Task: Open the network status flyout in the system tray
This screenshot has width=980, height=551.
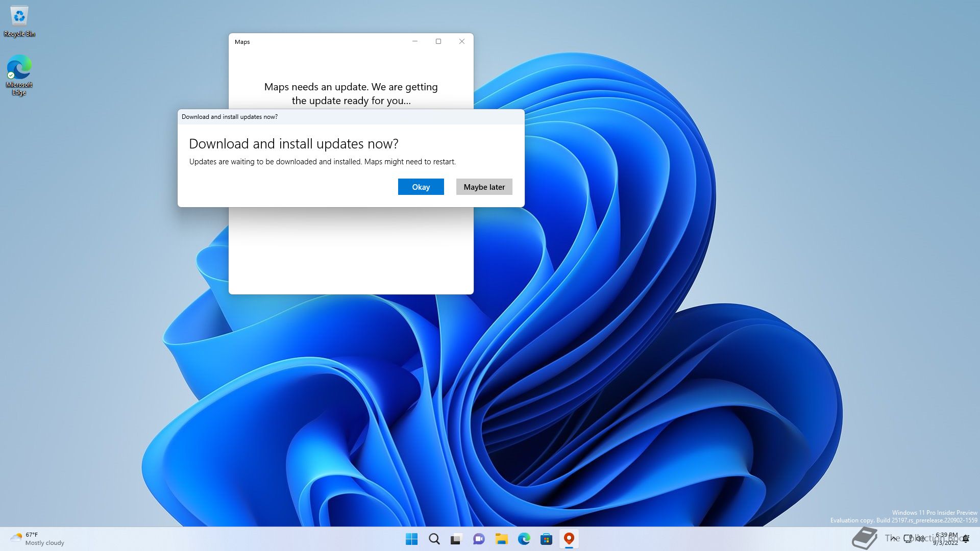Action: pos(907,539)
